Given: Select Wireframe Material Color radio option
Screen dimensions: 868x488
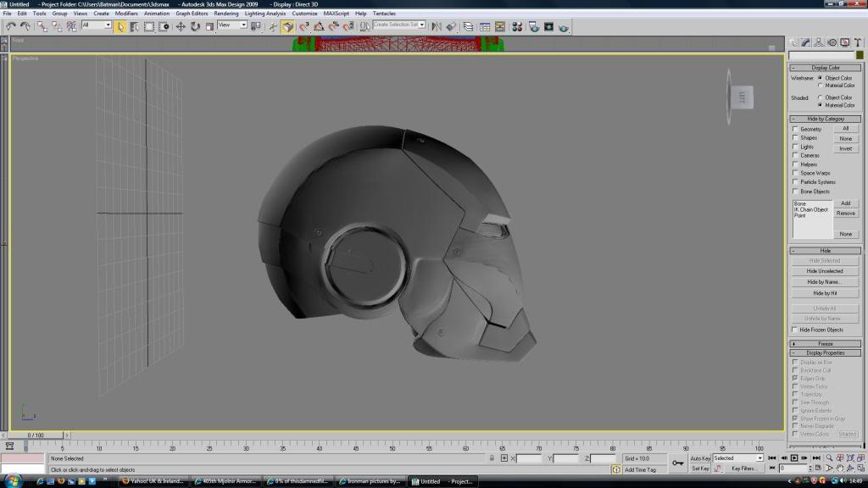Looking at the screenshot, I should click(820, 86).
